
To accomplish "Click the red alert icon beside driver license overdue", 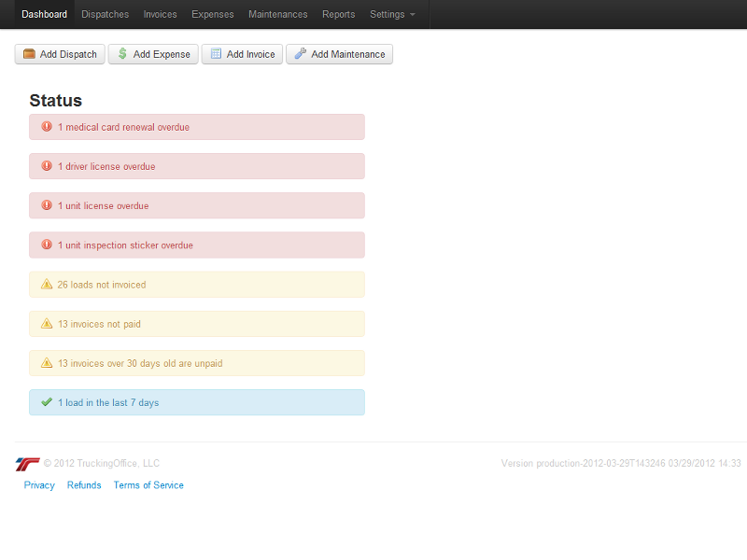I will click(47, 166).
